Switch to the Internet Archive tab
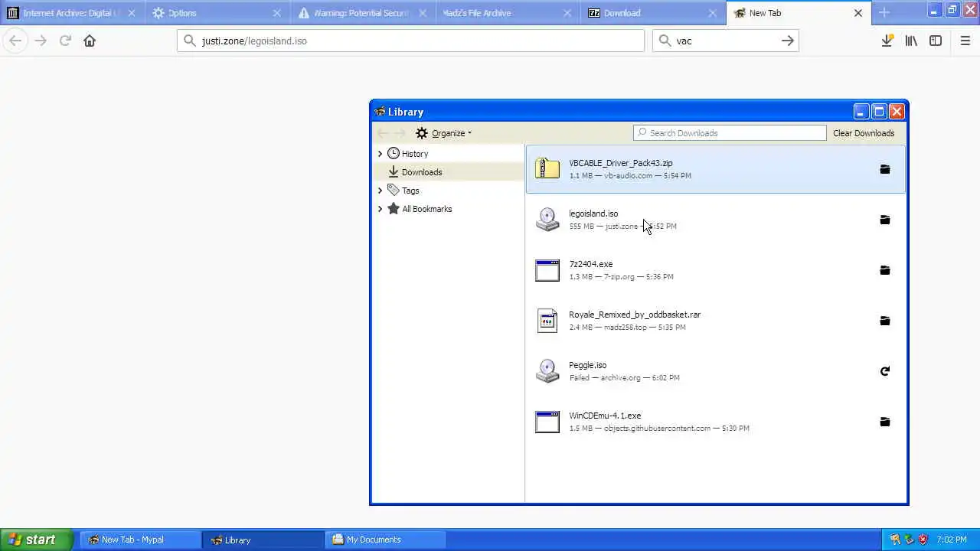 71,13
